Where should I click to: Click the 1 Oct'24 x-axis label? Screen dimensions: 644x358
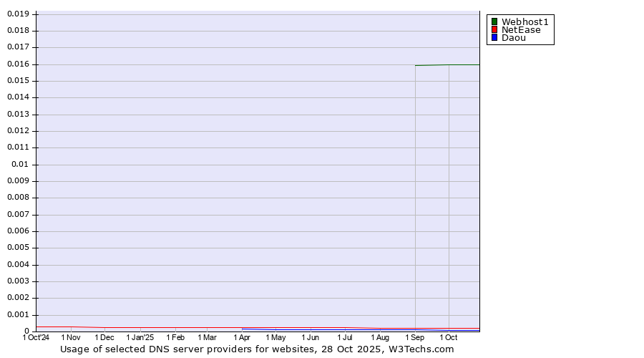pos(36,337)
